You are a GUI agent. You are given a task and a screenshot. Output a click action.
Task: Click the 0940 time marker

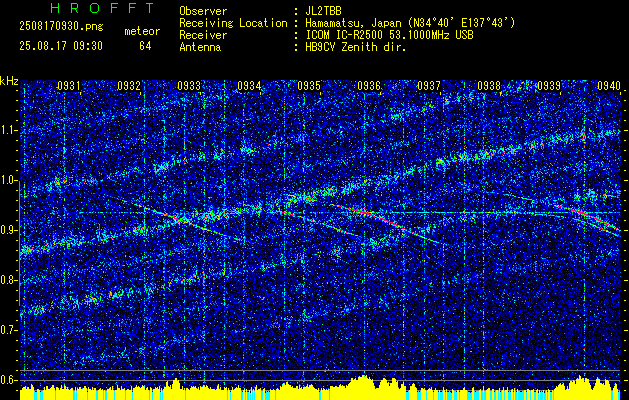[x=609, y=85]
